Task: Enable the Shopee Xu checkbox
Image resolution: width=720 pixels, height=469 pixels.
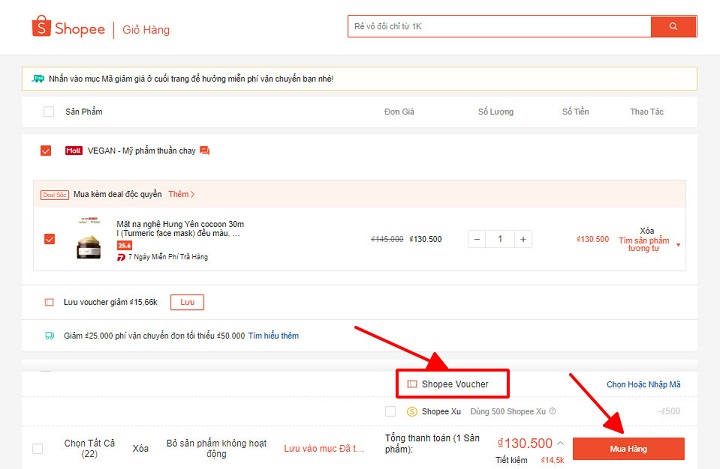Action: [390, 411]
